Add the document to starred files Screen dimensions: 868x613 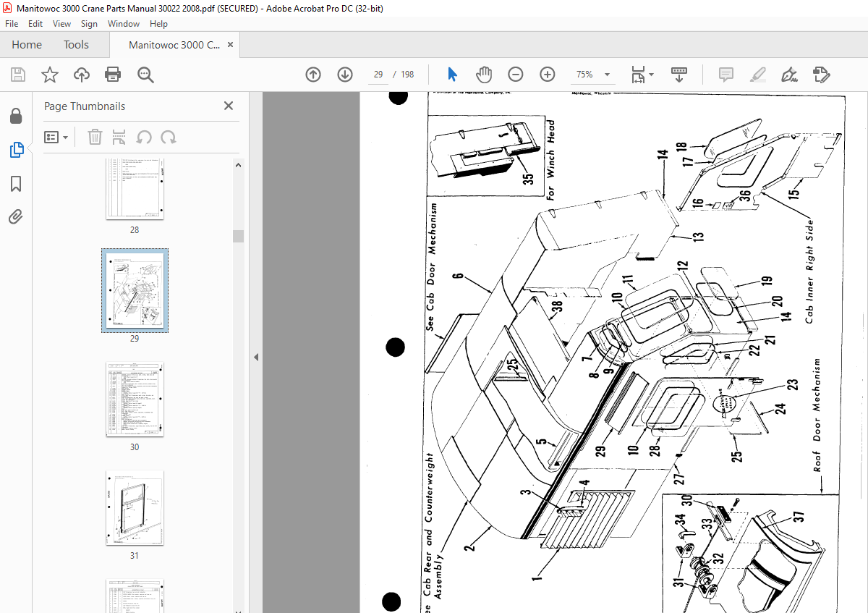[50, 75]
